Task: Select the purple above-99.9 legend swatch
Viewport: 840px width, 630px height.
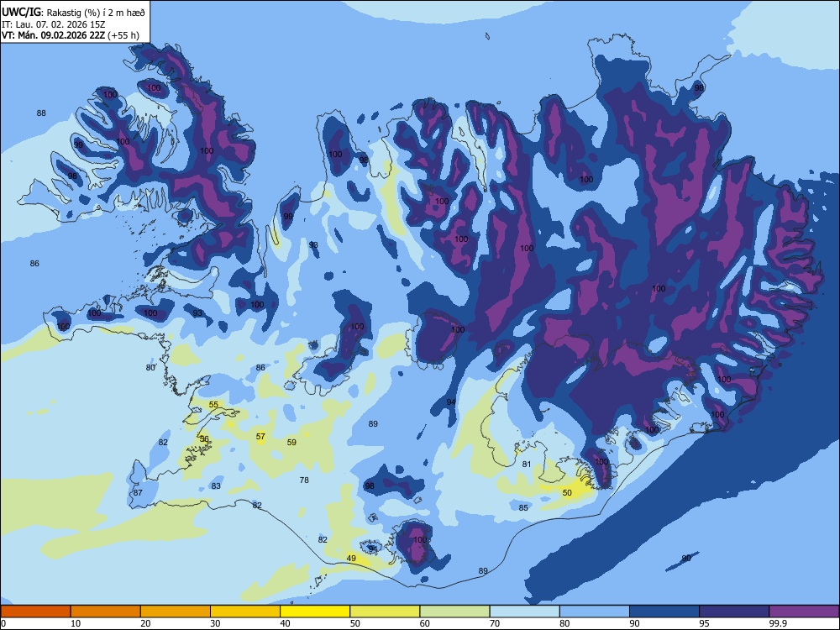Action: coord(804,612)
